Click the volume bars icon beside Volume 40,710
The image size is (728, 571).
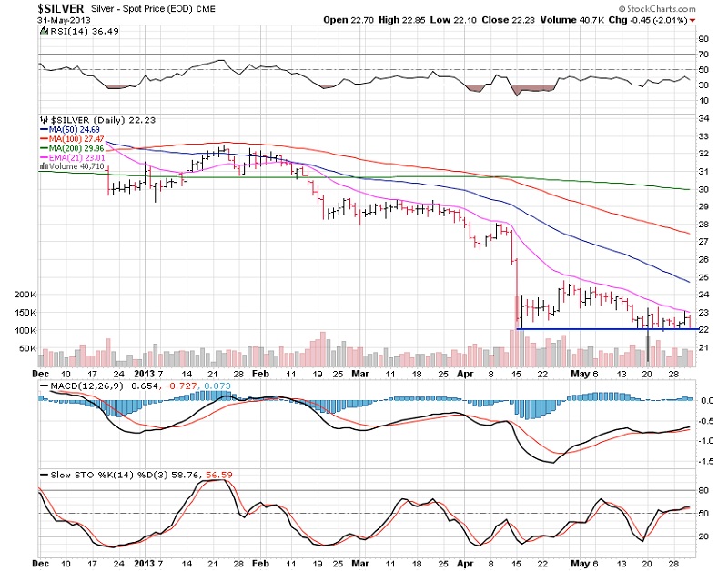click(x=45, y=165)
